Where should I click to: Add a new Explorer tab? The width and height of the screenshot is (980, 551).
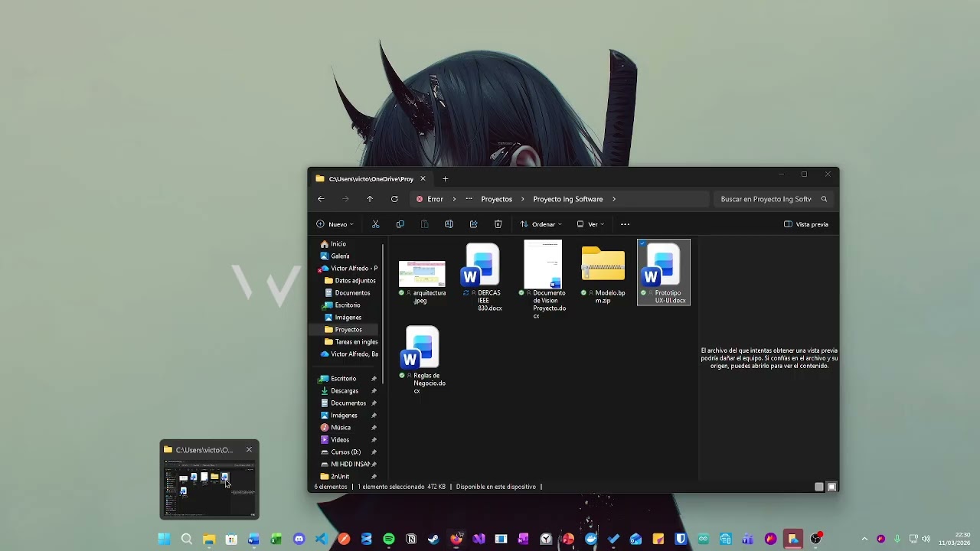[445, 179]
